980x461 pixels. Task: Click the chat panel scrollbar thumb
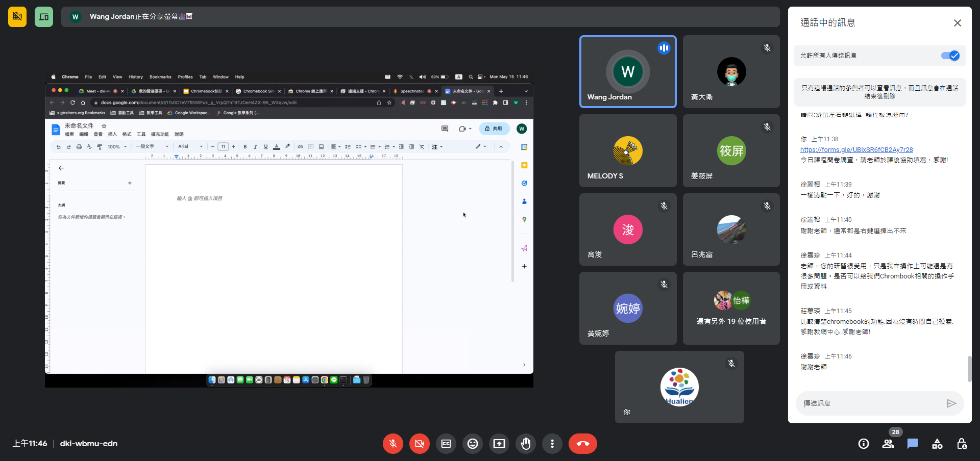(x=969, y=368)
